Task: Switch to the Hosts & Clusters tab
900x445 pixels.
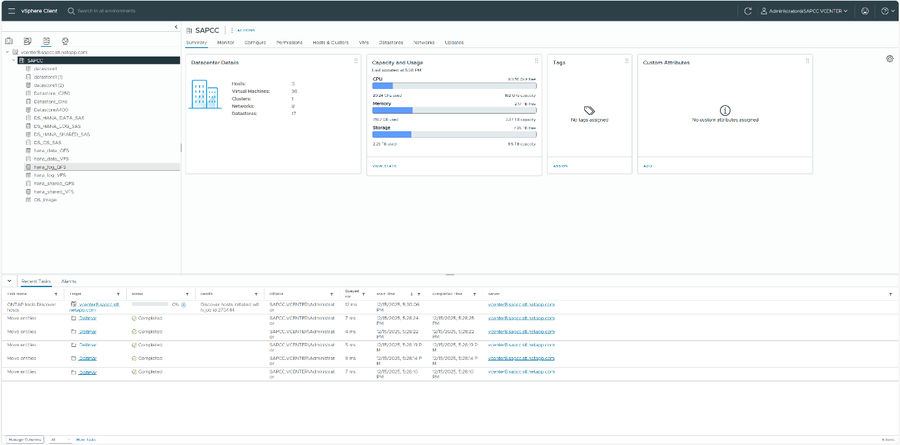Action: pyautogui.click(x=331, y=42)
